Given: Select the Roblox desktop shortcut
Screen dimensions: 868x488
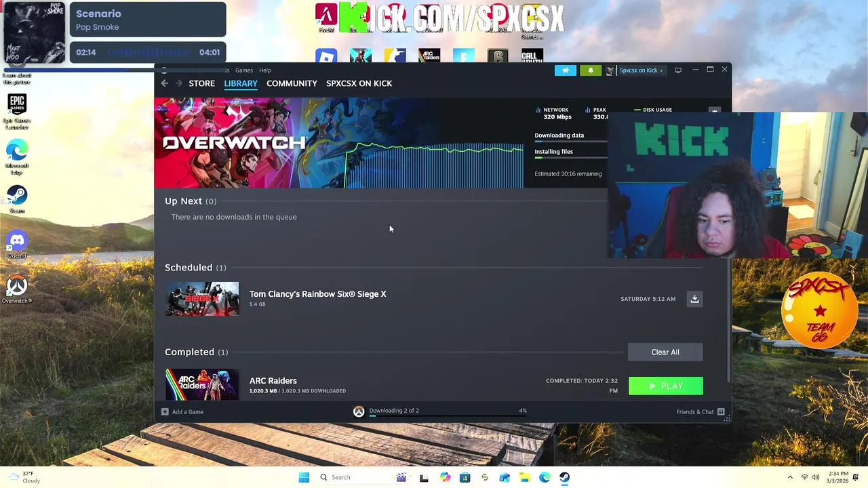Looking at the screenshot, I should (x=326, y=56).
